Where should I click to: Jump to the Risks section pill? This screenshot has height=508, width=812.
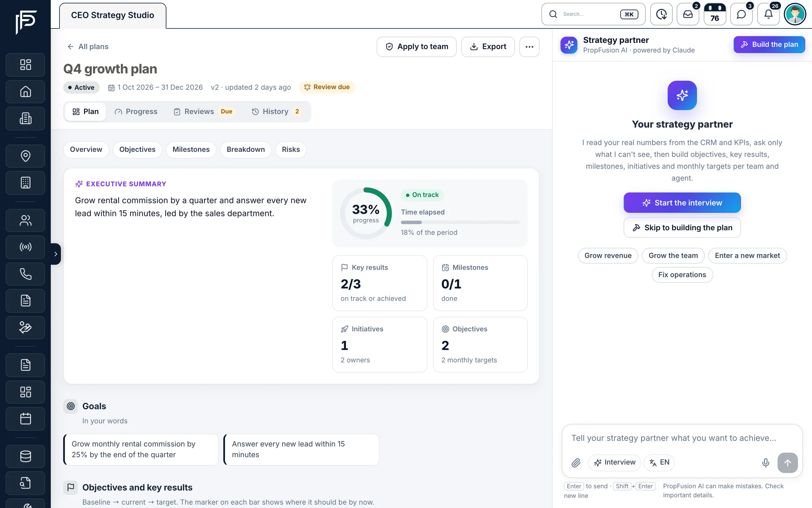[x=291, y=149]
